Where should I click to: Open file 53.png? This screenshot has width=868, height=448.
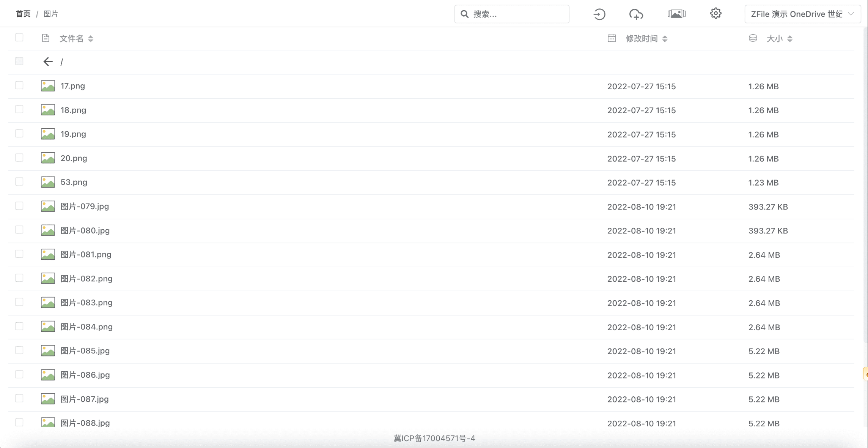coord(74,182)
